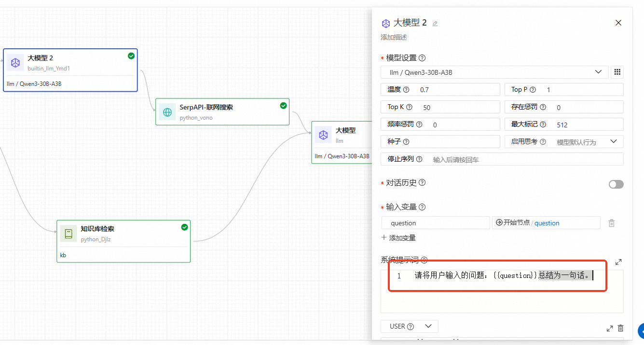This screenshot has width=644, height=345.
Task: Expand the system prompt editor to fullscreen
Action: click(x=618, y=262)
